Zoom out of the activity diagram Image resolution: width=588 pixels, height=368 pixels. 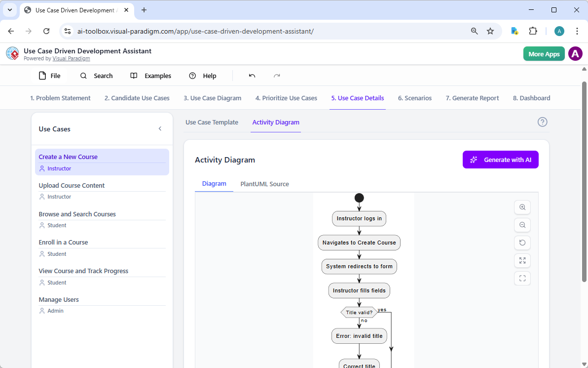522,225
